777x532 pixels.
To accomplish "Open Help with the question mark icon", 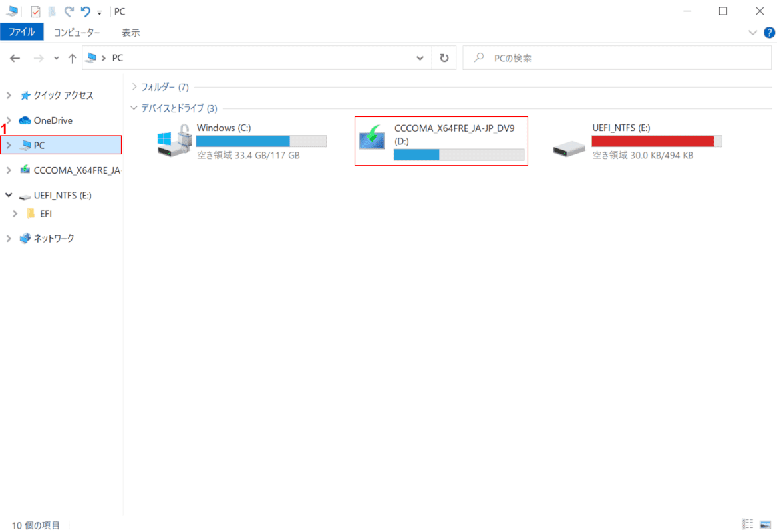I will click(x=769, y=33).
